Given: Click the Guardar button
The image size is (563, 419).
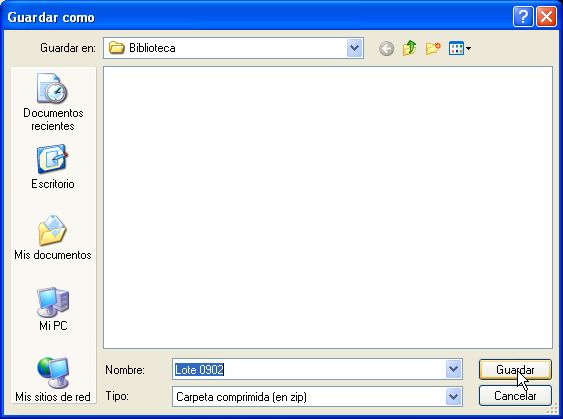Looking at the screenshot, I should tap(515, 369).
